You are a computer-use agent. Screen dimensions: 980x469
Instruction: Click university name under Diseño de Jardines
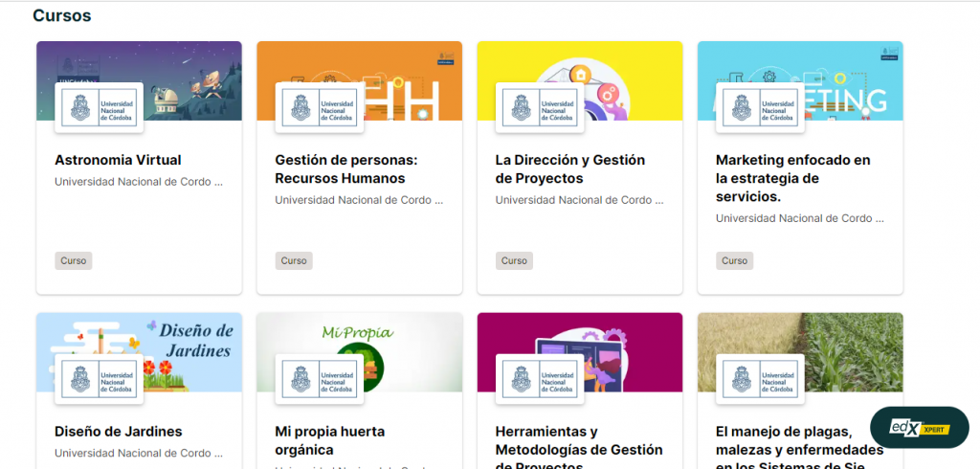tap(139, 454)
